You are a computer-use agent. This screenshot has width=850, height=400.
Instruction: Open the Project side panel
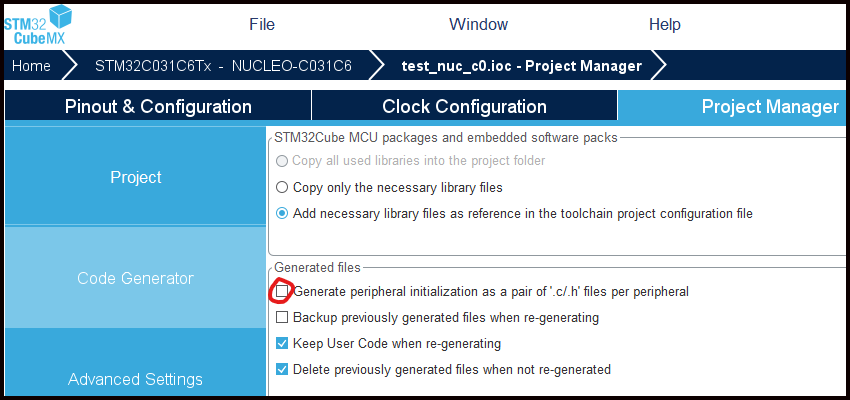pyautogui.click(x=136, y=177)
